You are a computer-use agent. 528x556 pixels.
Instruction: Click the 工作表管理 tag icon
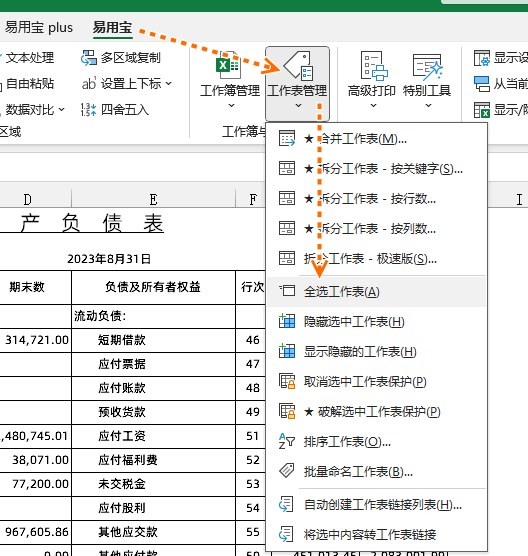click(299, 66)
